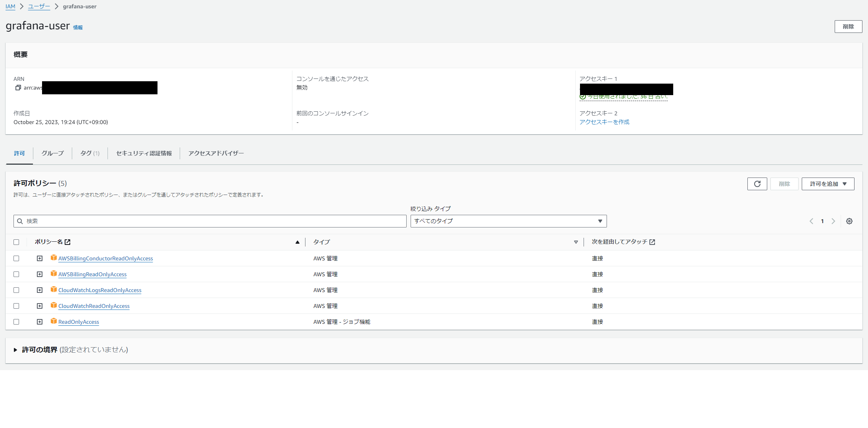Expand CloudWatchLogsReadOnlyAccess policy details
The image size is (868, 428).
point(40,290)
